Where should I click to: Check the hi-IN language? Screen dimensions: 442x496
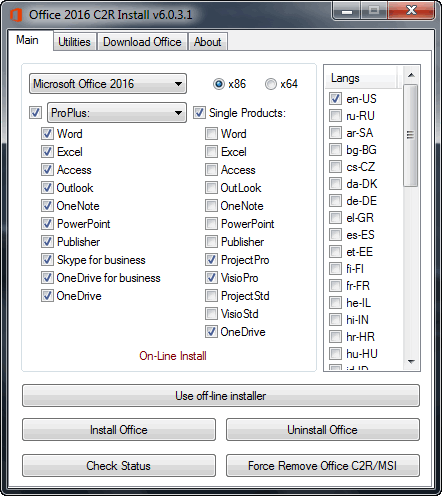point(335,320)
